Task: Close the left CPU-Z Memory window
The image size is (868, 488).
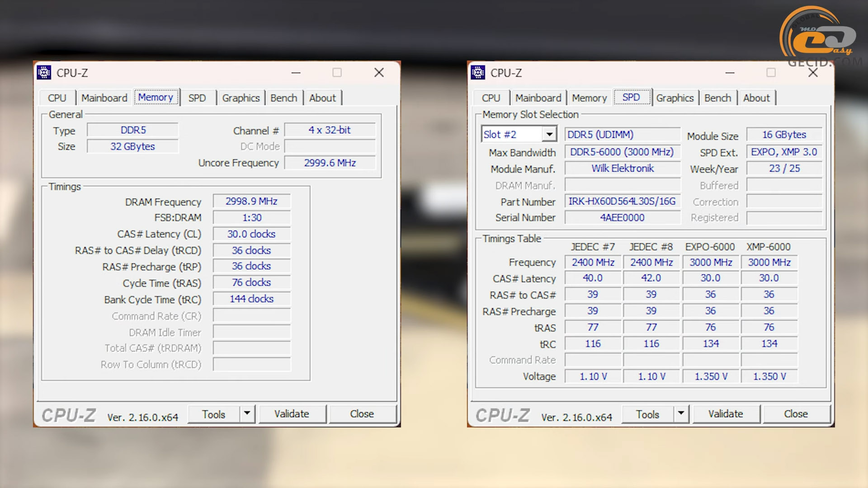Action: tap(379, 73)
